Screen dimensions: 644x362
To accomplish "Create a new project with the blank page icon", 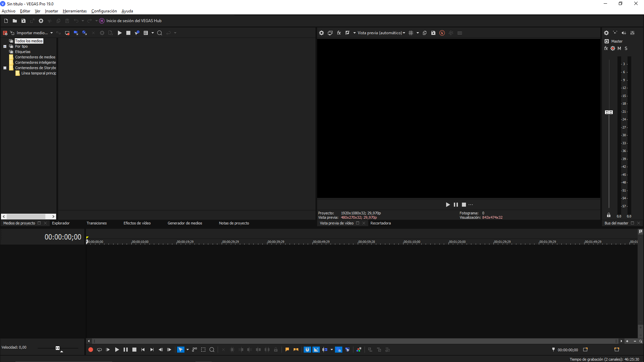I will 6,21.
